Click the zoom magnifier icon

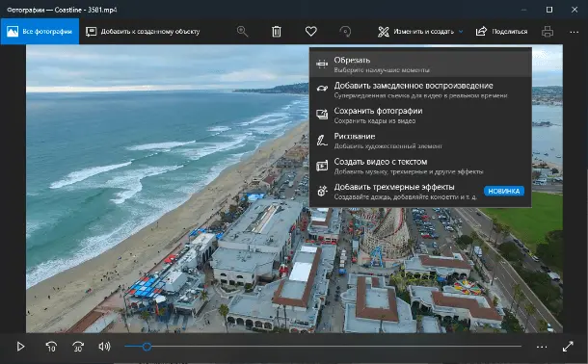243,32
